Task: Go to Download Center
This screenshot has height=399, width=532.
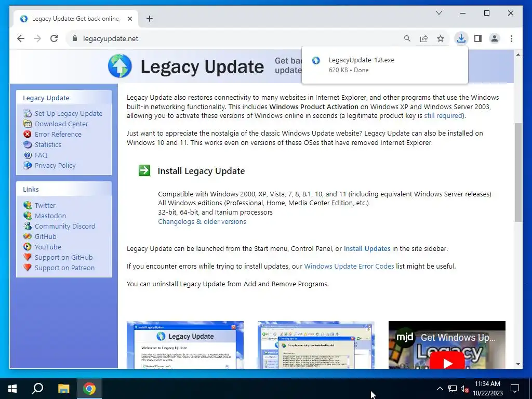Action: 61,124
